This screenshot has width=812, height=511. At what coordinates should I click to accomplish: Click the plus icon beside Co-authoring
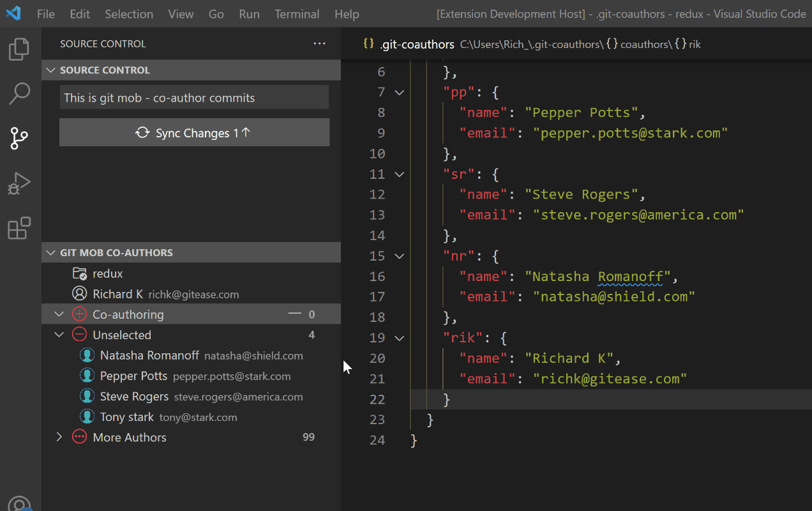[x=79, y=314]
